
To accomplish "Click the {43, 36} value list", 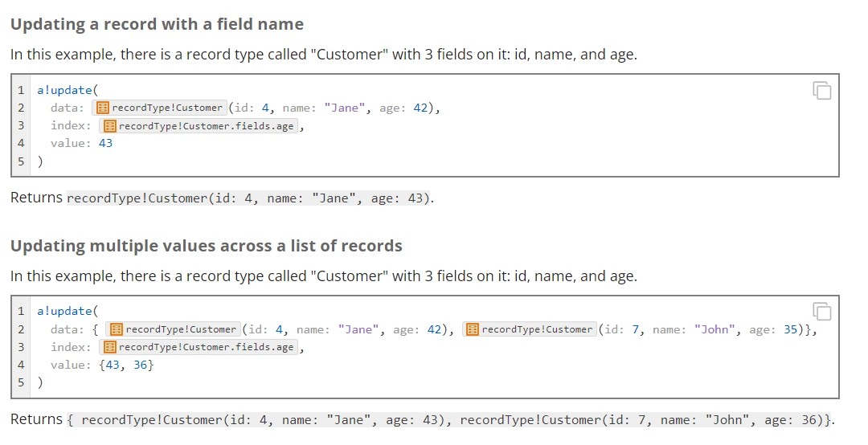I will tap(126, 365).
